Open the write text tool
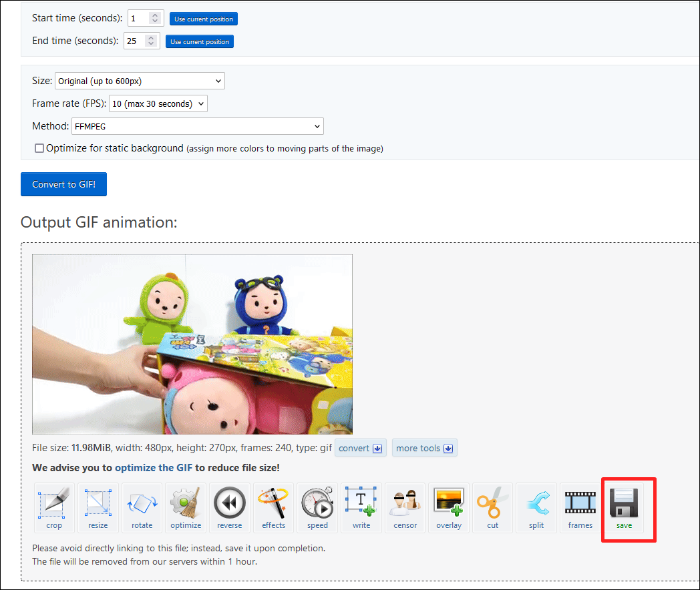The width and height of the screenshot is (700, 590). (x=361, y=507)
